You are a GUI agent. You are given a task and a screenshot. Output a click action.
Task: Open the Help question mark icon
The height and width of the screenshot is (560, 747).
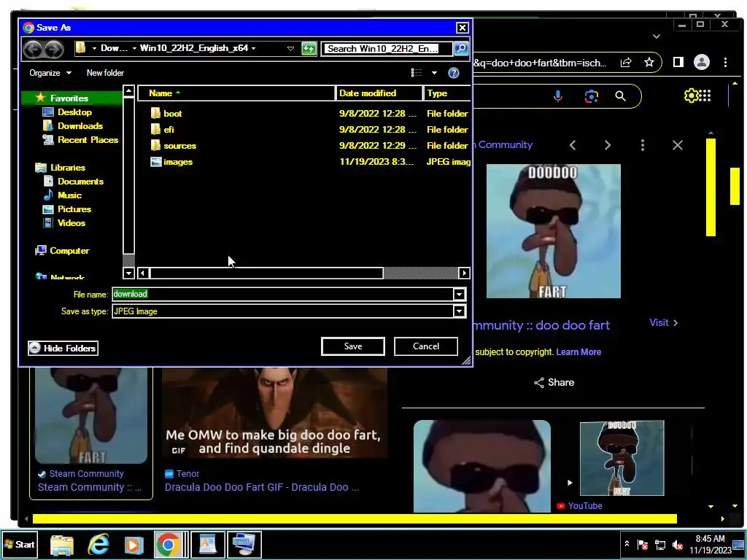(454, 73)
